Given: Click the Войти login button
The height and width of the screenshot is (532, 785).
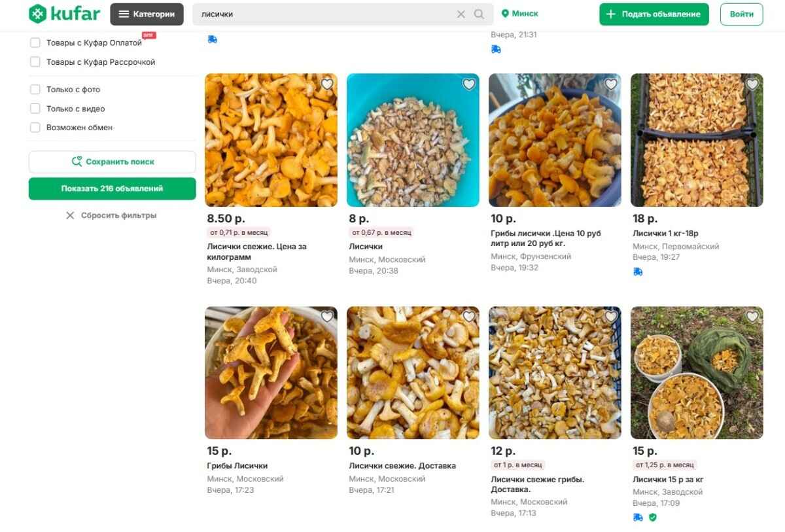Looking at the screenshot, I should [741, 13].
